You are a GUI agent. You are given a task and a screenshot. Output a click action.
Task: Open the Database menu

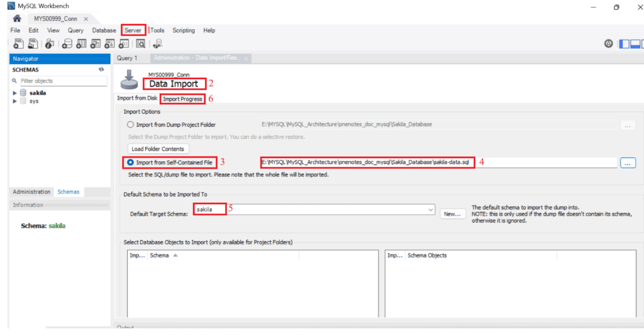coord(104,30)
